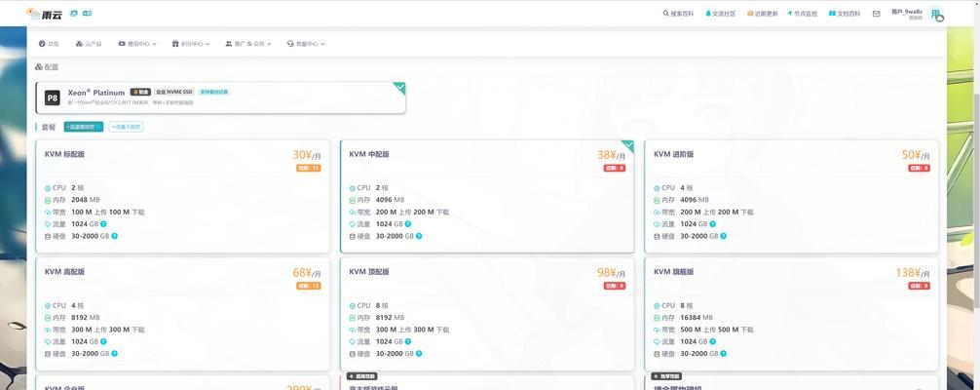Click the 68¥/月 price on KVM 高配版
Viewport: 980px width, 390px height.
pyautogui.click(x=307, y=273)
